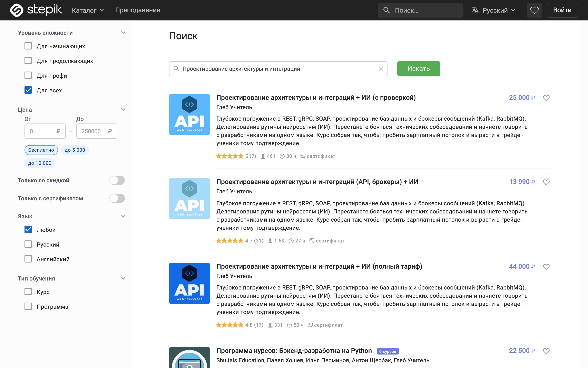Image resolution: width=588 pixels, height=368 pixels.
Task: Open thumbnail of the 44 000 ₽ API course
Action: pos(189,283)
